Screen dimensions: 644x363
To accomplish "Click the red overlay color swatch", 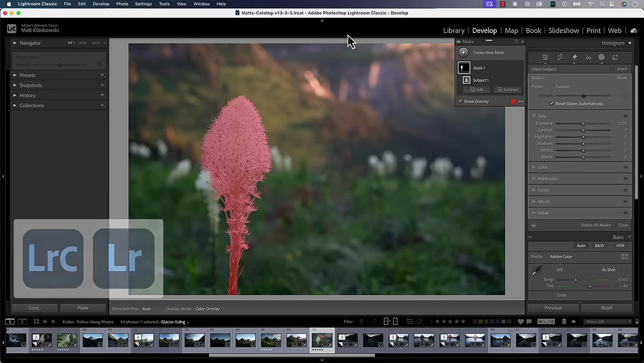I will 513,101.
